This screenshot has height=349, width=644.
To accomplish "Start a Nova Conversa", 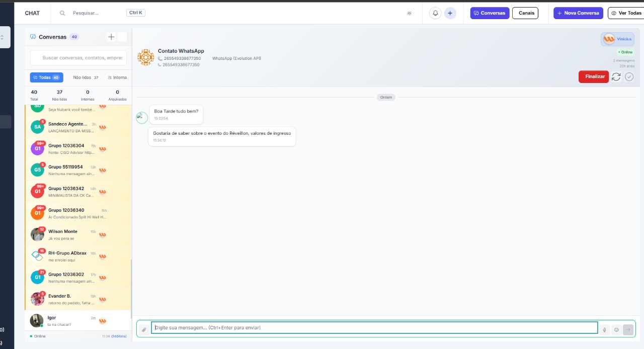I will (x=578, y=13).
